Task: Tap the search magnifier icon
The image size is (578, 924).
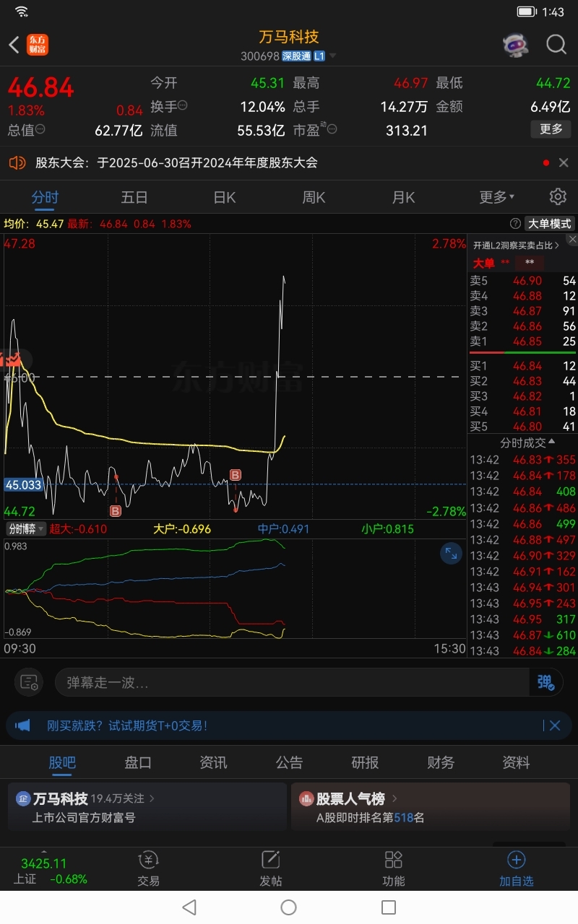Action: [556, 45]
